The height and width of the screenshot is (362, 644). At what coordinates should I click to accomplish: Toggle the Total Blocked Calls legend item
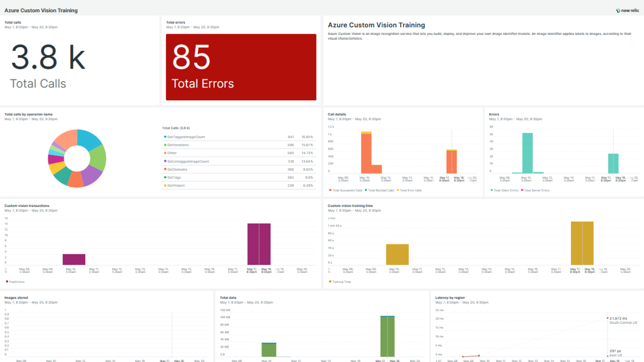coord(381,190)
